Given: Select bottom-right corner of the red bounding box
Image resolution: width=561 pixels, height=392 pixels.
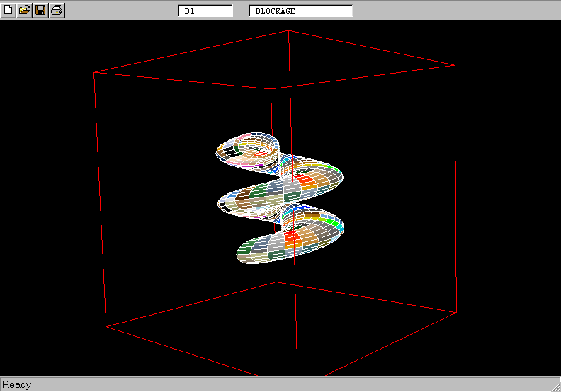Looking at the screenshot, I should (x=457, y=312).
